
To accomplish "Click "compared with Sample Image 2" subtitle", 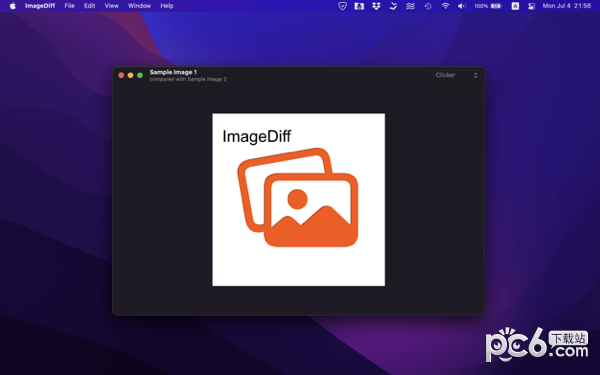I will click(188, 79).
